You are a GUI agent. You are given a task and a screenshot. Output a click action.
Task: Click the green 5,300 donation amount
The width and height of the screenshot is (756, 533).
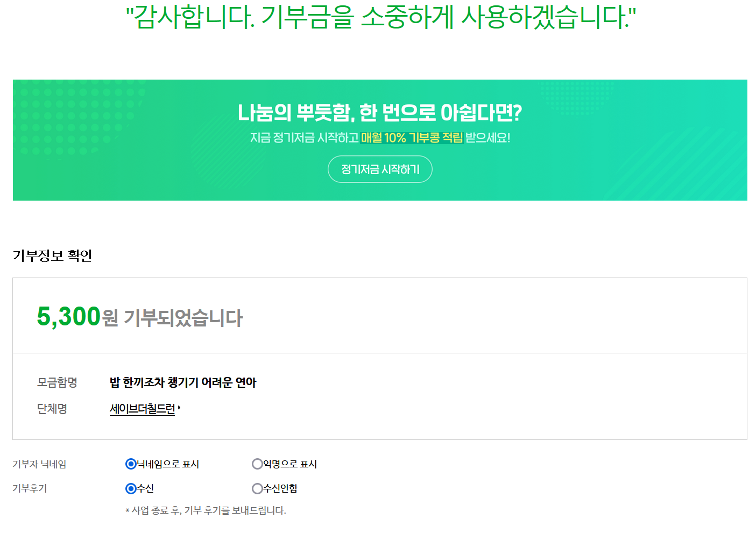[x=69, y=316]
